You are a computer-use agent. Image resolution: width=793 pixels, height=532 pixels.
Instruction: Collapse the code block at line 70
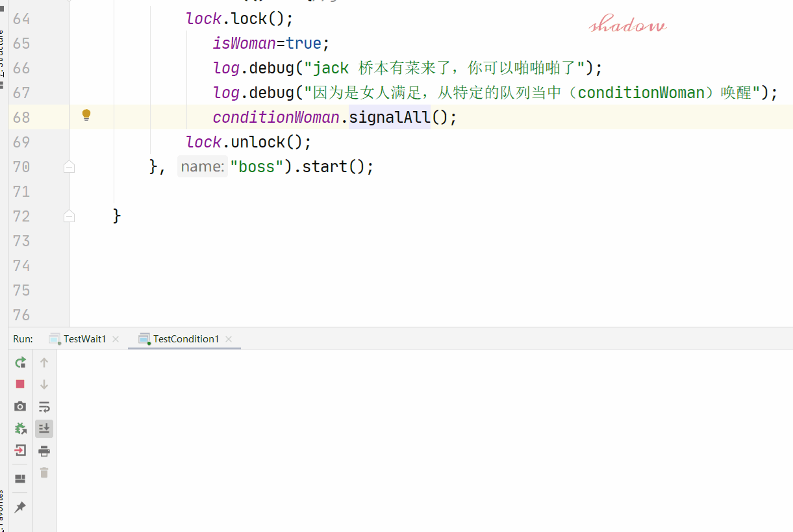pyautogui.click(x=69, y=167)
